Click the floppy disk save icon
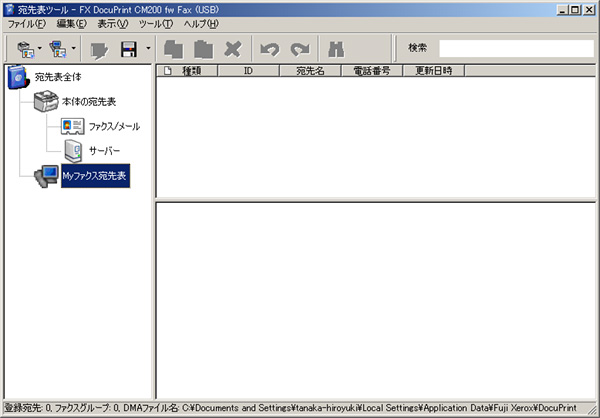This screenshot has width=600, height=418. point(129,47)
